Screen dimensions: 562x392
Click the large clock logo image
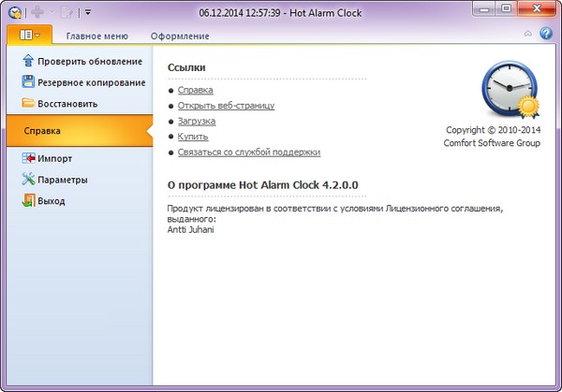510,90
